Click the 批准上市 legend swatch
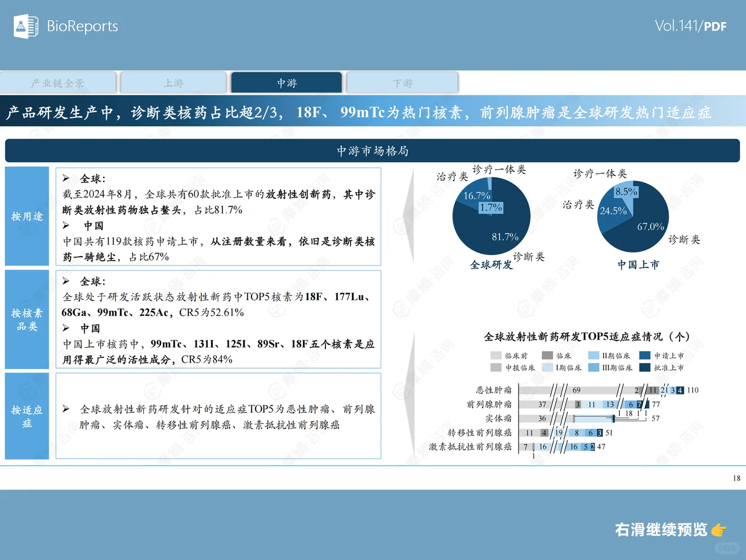Viewport: 746px width, 560px height. click(645, 368)
